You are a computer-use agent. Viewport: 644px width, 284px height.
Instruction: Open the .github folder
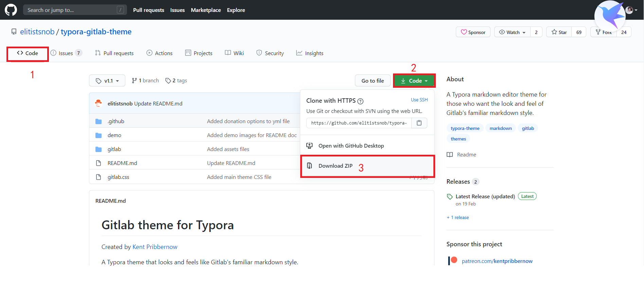pyautogui.click(x=116, y=121)
